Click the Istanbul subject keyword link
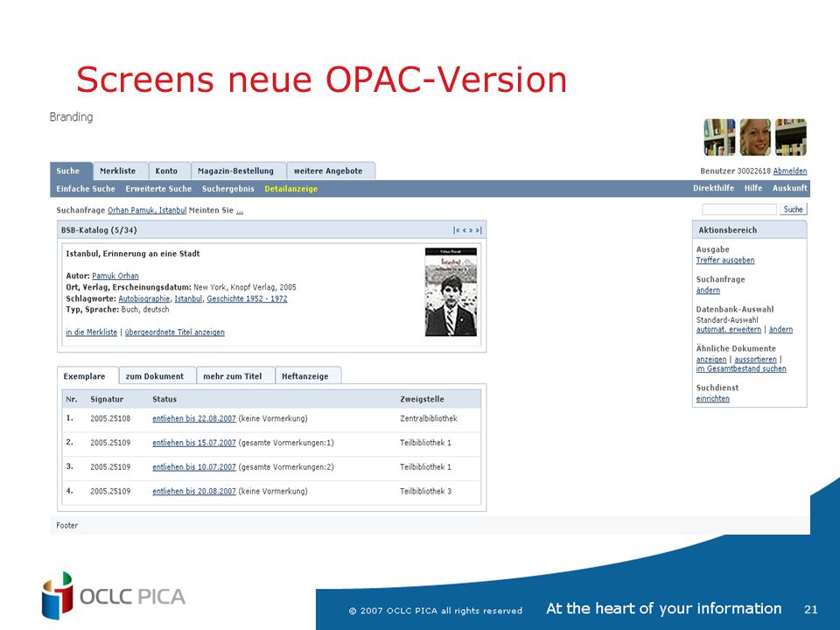 point(189,298)
